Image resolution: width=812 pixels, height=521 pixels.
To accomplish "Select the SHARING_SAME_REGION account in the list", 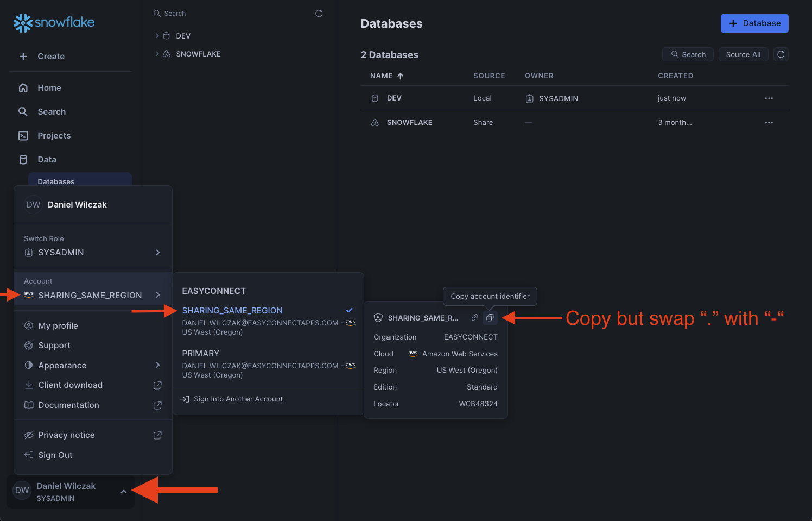I will pyautogui.click(x=268, y=321).
